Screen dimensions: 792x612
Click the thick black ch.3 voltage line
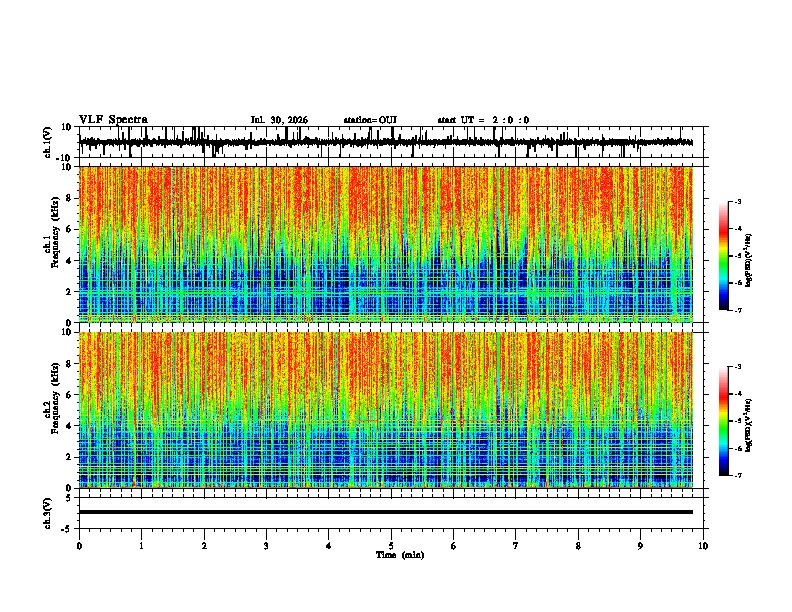tap(386, 512)
